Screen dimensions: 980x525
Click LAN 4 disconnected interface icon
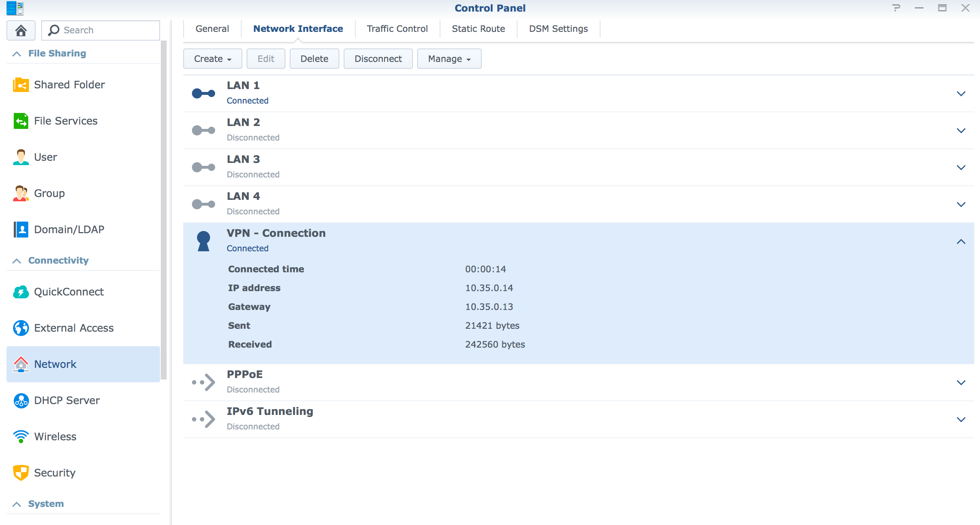pyautogui.click(x=204, y=204)
